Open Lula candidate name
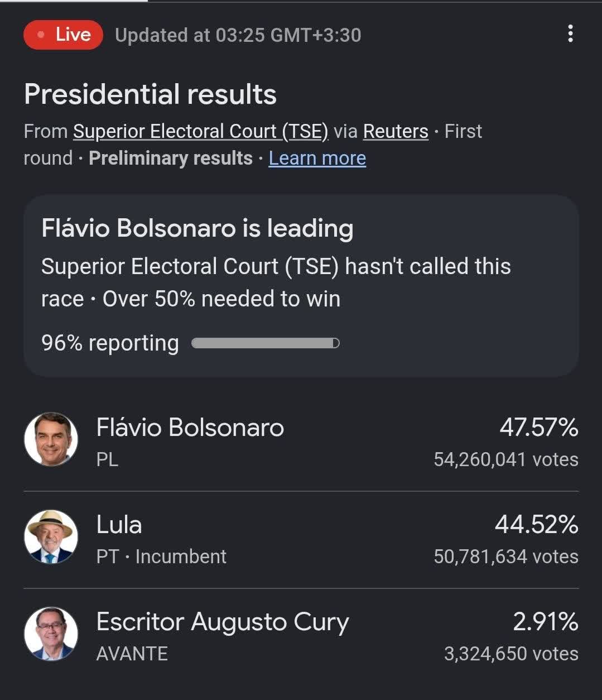This screenshot has width=602, height=700. coord(119,525)
